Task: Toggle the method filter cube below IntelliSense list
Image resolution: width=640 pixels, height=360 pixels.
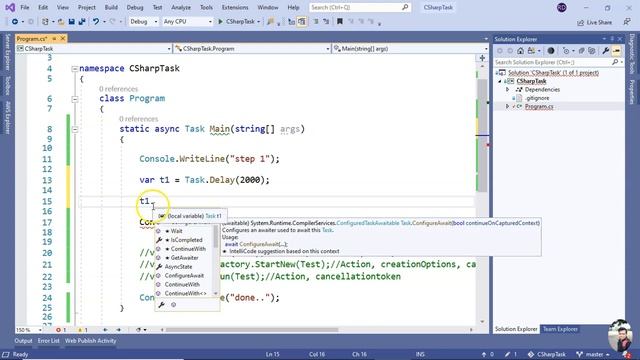Action: click(x=173, y=305)
